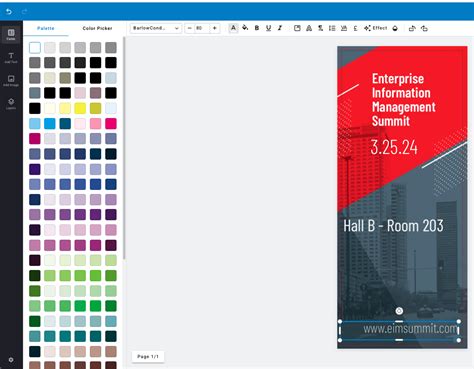The image size is (474, 369).
Task: Undo the last action
Action: [9, 12]
